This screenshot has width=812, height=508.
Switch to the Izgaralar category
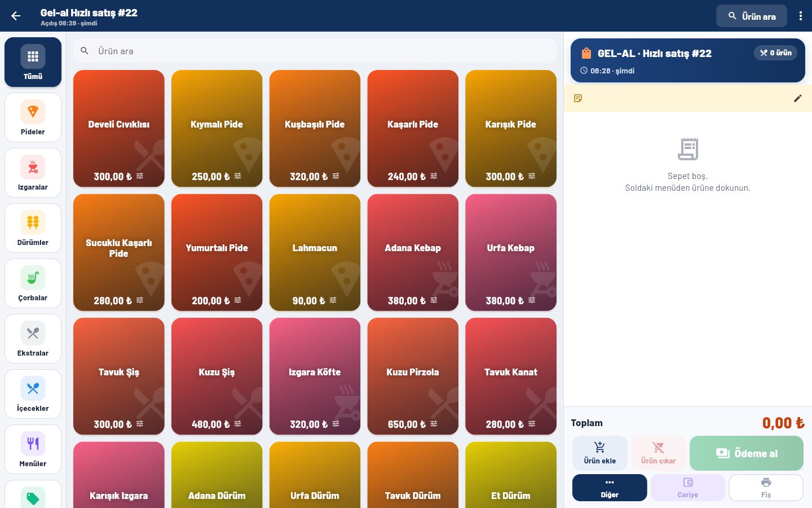(x=33, y=173)
